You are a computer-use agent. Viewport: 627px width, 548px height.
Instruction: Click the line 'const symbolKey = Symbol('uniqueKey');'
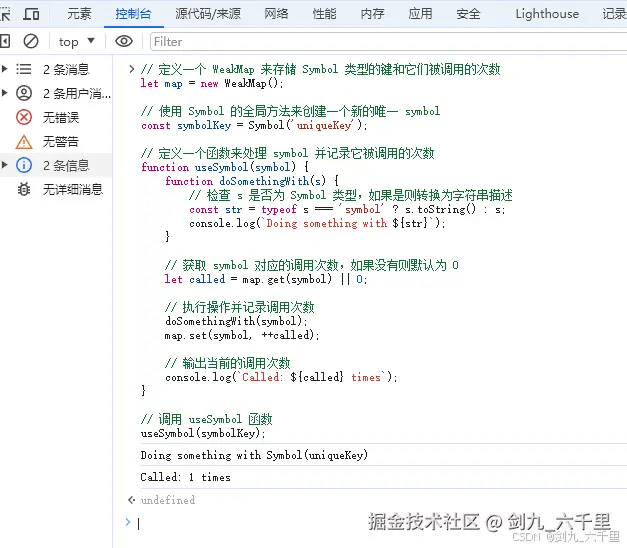click(x=254, y=125)
